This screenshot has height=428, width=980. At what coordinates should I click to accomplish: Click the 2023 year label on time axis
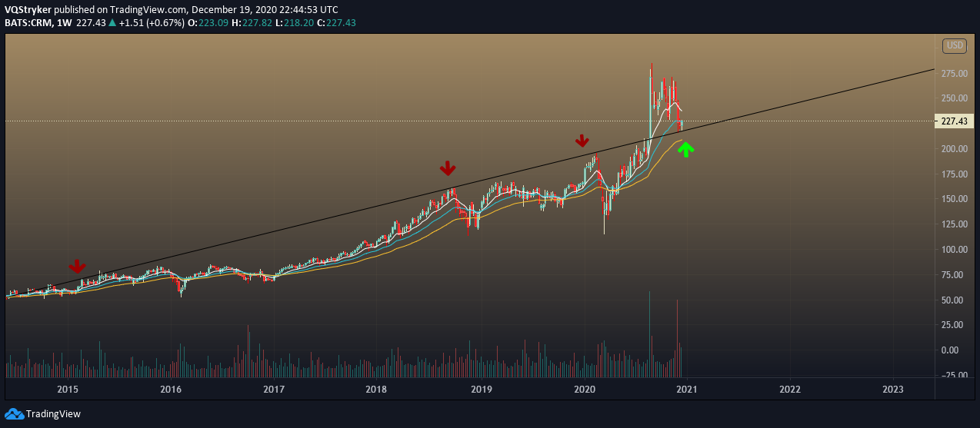[x=893, y=390]
